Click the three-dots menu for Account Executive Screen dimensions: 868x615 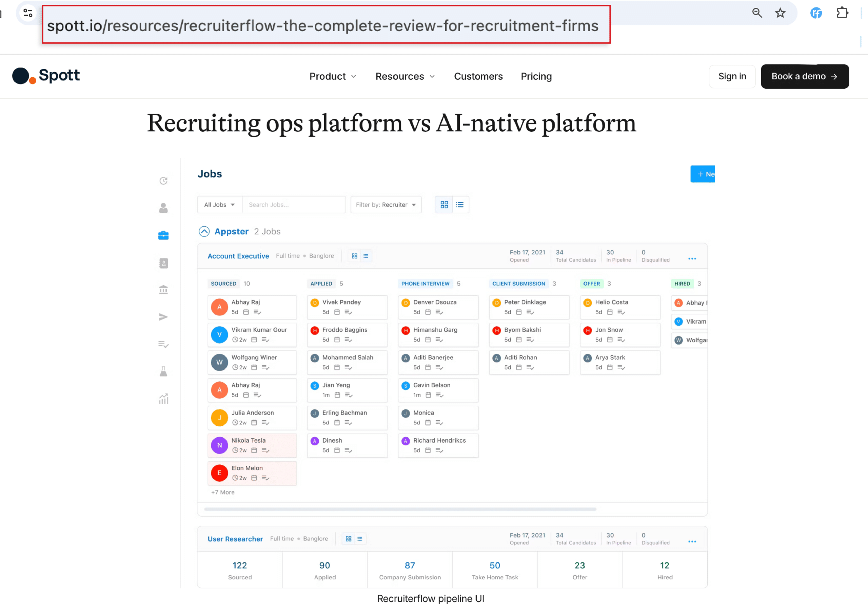coord(692,258)
